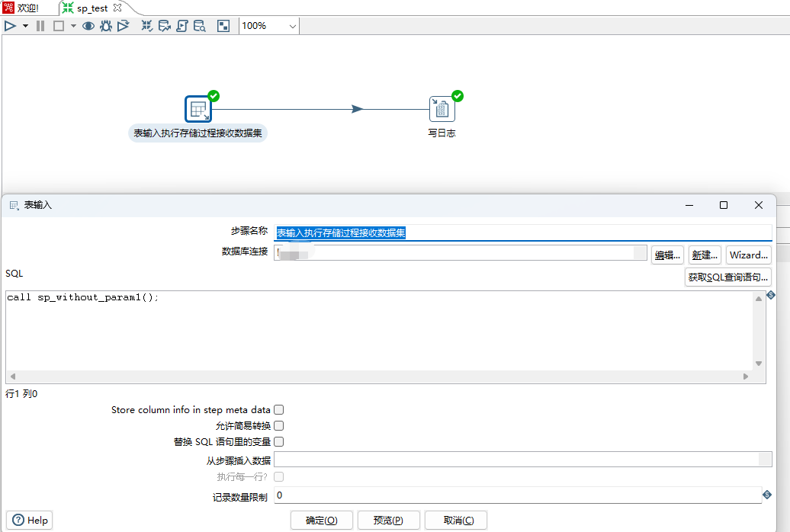Image resolution: width=790 pixels, height=532 pixels.
Task: Stop the transformation with the square icon
Action: 59,26
